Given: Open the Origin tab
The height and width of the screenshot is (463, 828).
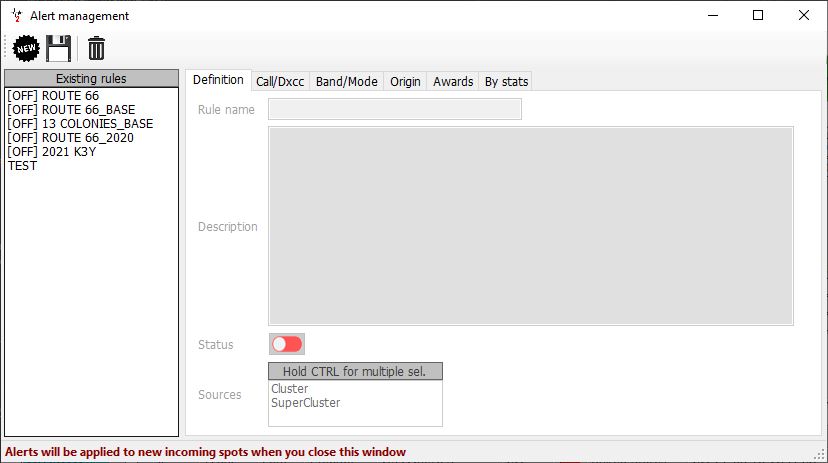Looking at the screenshot, I should 405,82.
